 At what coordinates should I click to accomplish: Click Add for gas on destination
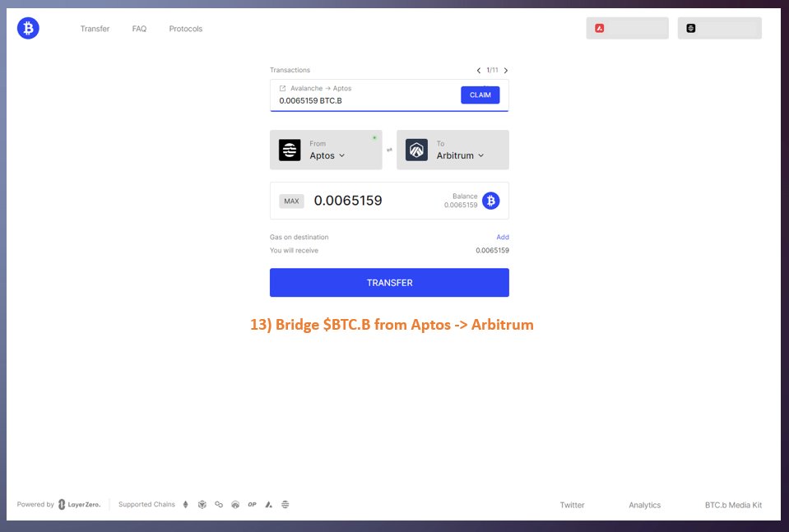pos(503,238)
